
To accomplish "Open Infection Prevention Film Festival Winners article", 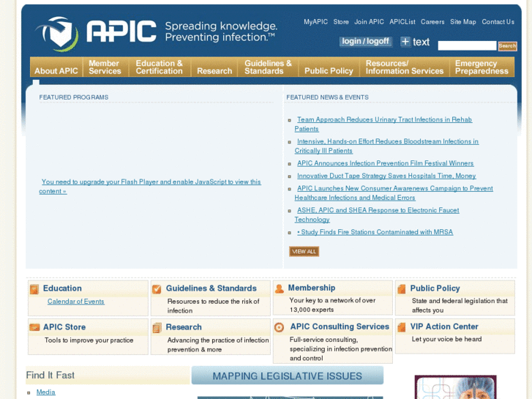I will click(x=385, y=163).
